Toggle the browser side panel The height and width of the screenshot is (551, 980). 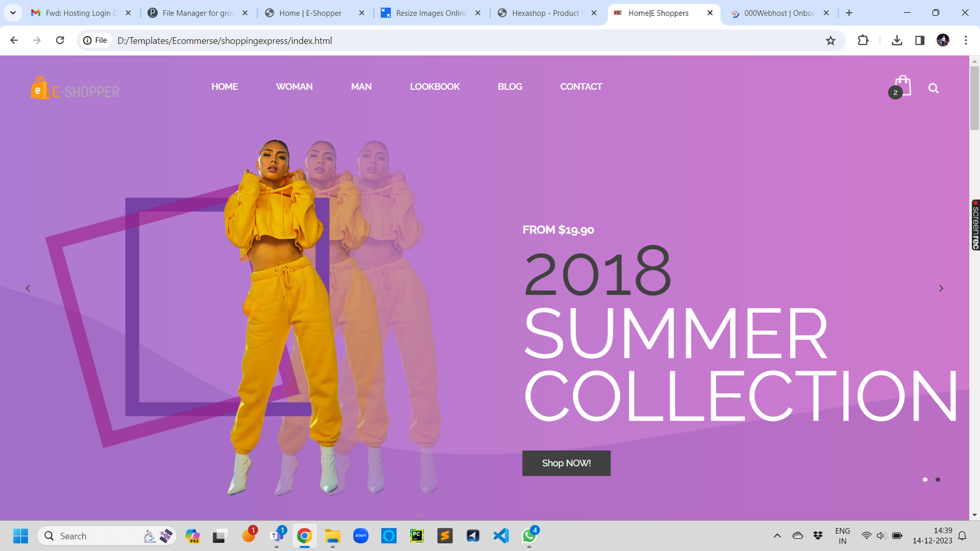click(919, 40)
